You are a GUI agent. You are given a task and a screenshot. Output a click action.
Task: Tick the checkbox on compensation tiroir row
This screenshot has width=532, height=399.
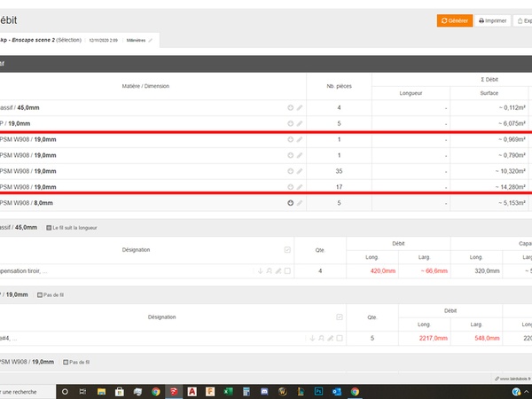(287, 271)
